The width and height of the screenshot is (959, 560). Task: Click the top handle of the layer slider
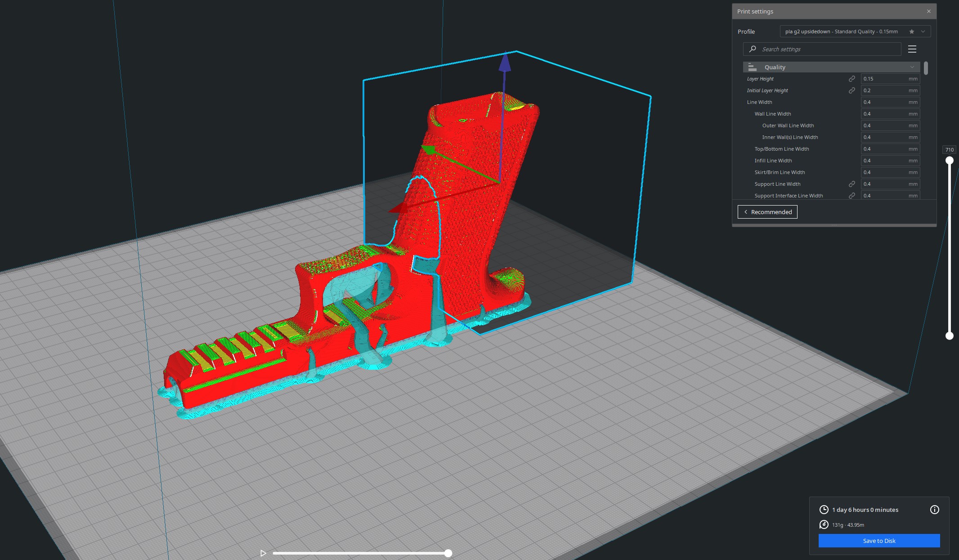pyautogui.click(x=949, y=161)
